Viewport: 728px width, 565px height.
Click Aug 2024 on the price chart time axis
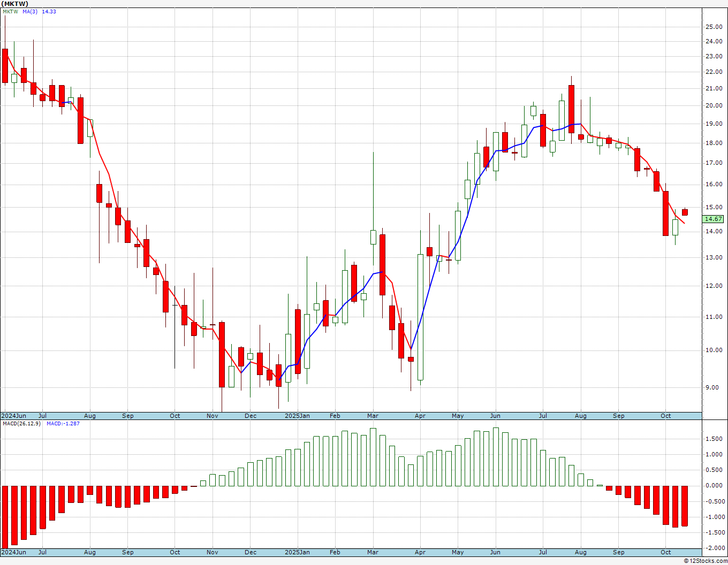pos(90,416)
